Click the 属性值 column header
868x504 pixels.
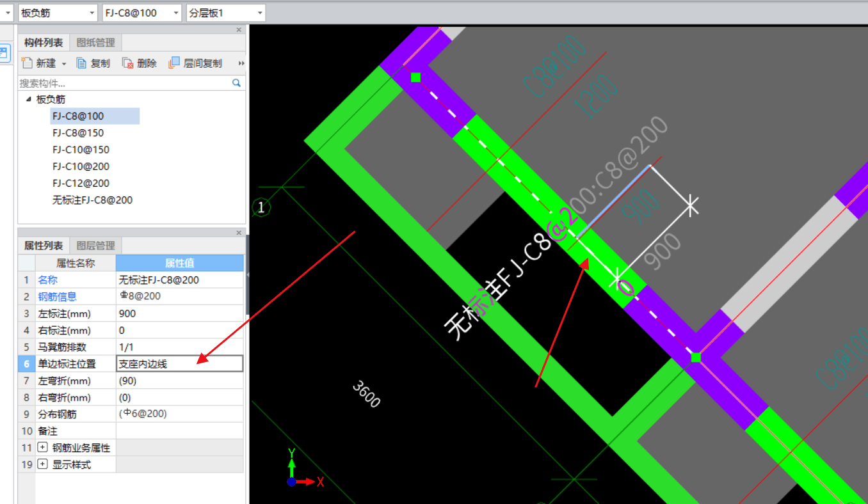click(x=180, y=263)
